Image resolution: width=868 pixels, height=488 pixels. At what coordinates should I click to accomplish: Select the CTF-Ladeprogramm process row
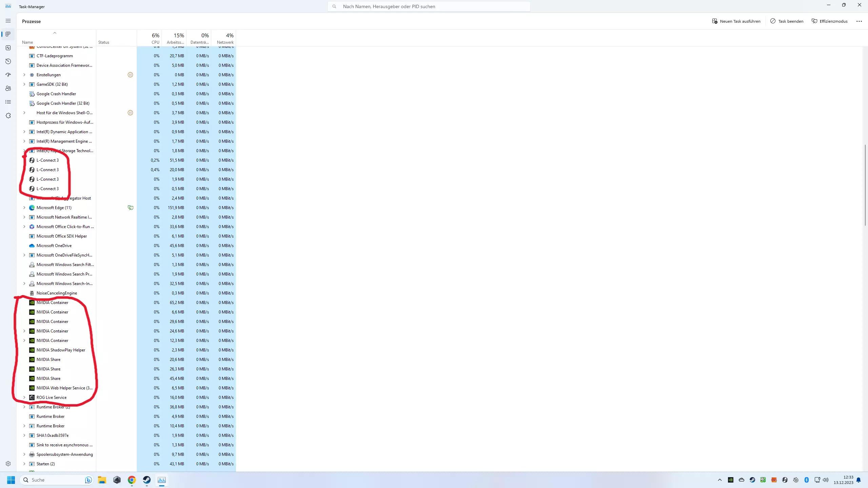(x=126, y=56)
